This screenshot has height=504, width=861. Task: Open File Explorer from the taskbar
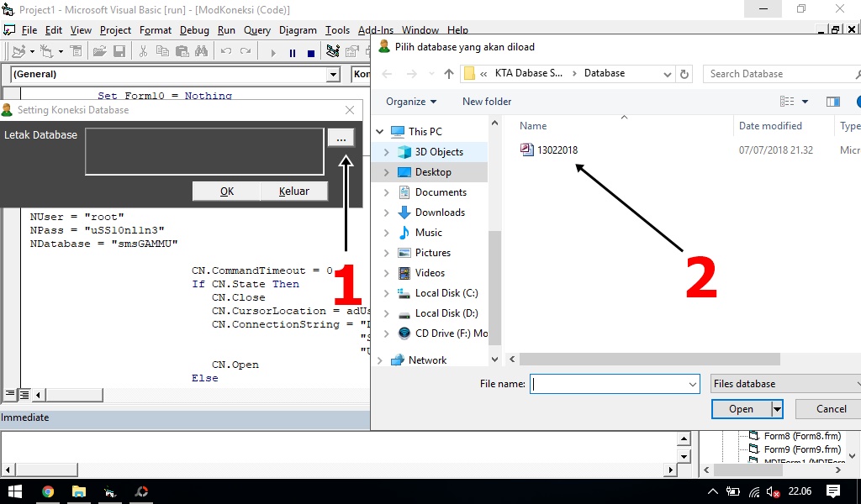point(79,491)
